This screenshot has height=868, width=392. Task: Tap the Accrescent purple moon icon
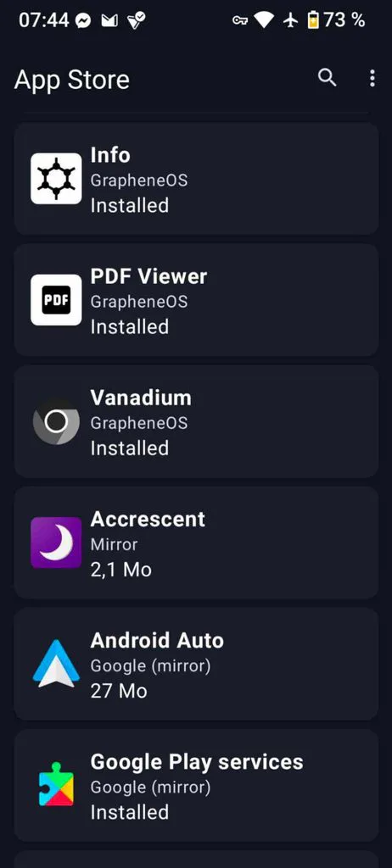pos(56,542)
